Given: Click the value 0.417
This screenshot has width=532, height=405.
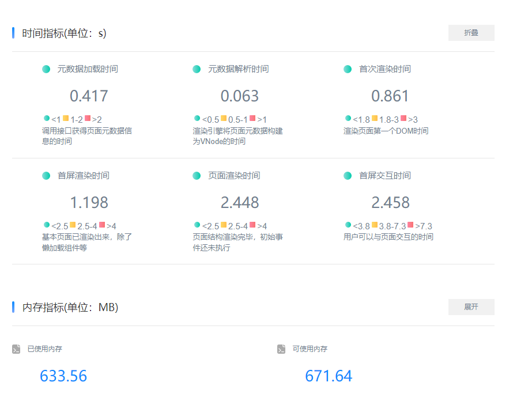Looking at the screenshot, I should click(x=89, y=96).
